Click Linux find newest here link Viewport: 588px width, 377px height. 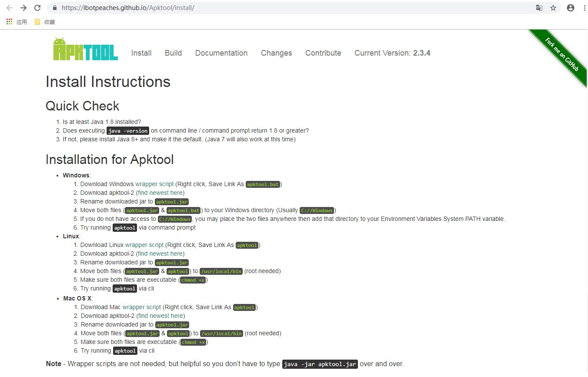pos(160,254)
